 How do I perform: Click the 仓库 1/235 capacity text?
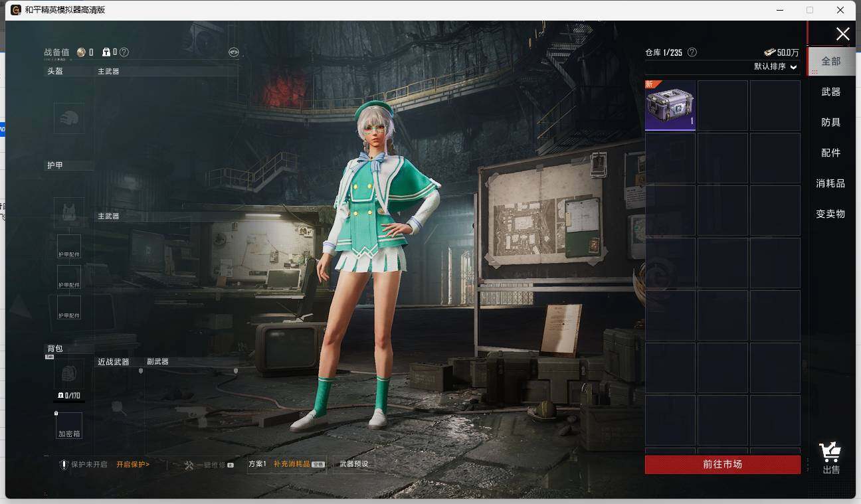pos(664,52)
